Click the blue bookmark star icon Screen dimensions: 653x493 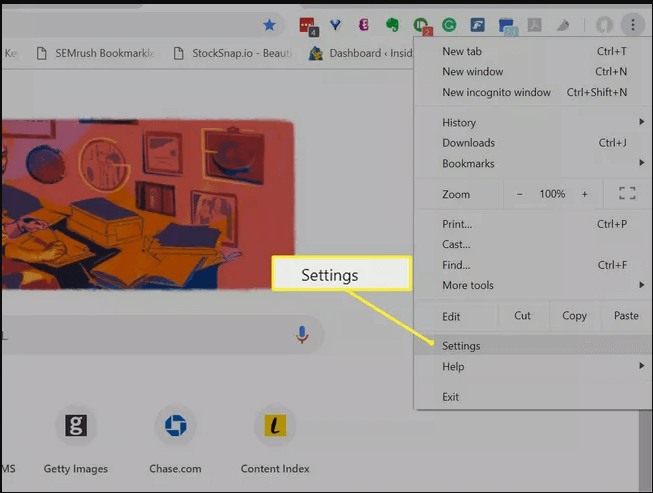click(x=269, y=25)
